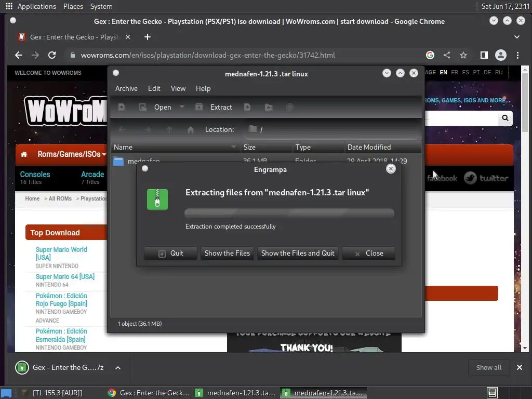The width and height of the screenshot is (532, 399).
Task: Click the extraction progress bar
Action: tap(289, 212)
